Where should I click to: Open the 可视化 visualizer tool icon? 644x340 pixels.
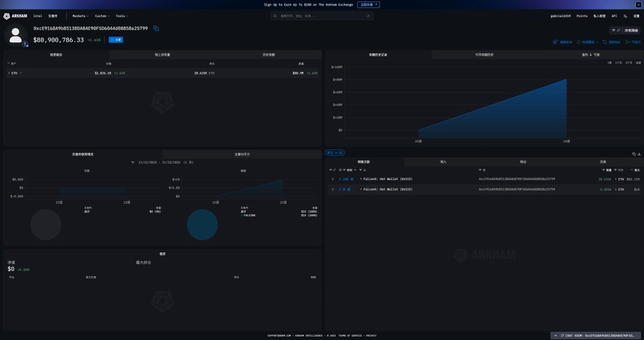tap(627, 42)
